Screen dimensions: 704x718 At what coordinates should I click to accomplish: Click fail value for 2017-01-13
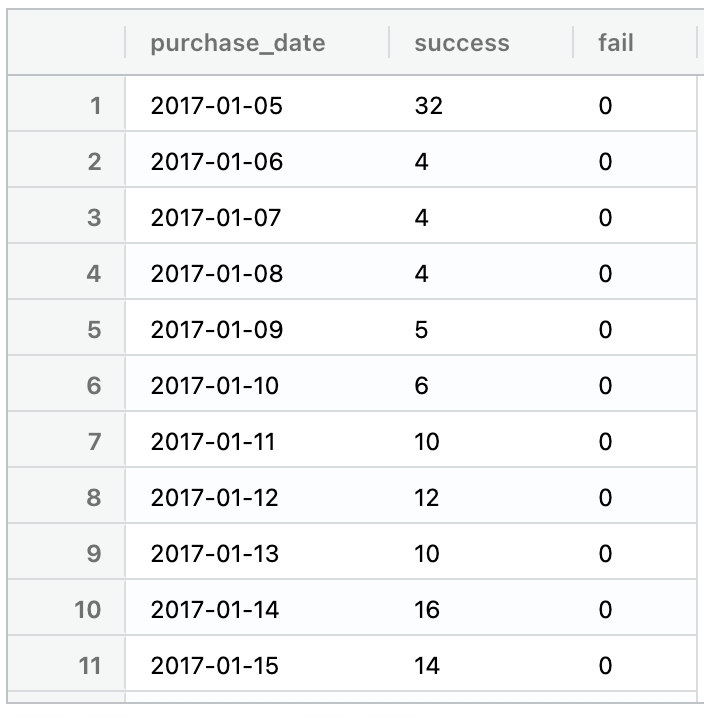[605, 553]
